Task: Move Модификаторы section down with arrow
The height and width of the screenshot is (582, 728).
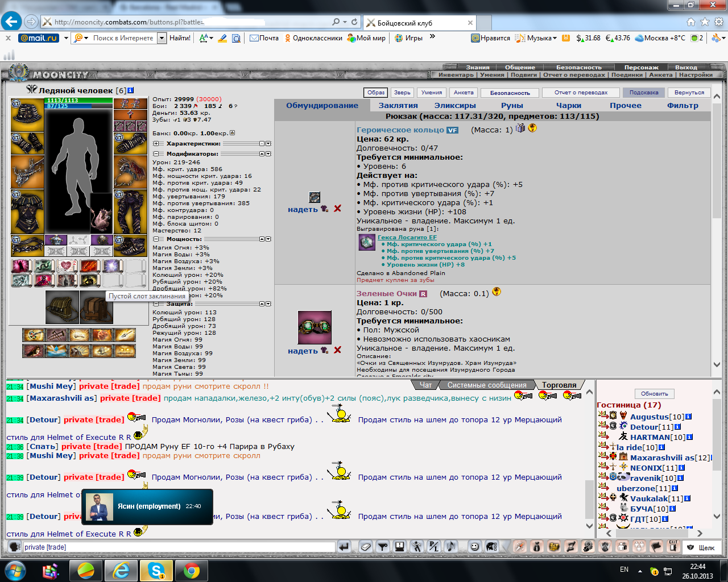Action: (268, 154)
